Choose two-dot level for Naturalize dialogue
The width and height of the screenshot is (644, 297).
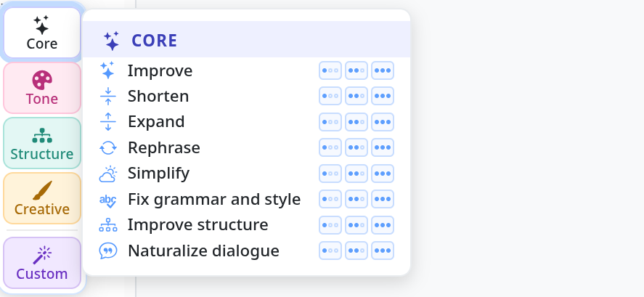356,251
